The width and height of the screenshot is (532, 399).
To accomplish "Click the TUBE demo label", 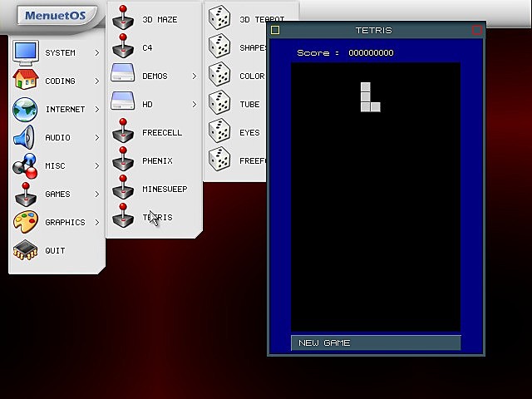I will (x=249, y=105).
